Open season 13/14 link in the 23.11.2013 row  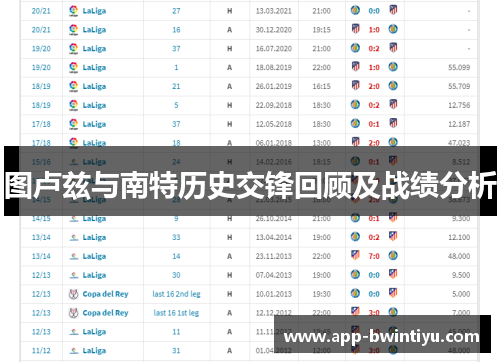point(41,256)
